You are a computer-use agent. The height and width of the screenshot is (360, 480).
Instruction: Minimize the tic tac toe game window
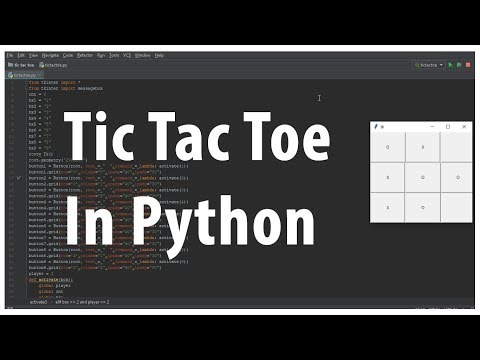tap(432, 127)
